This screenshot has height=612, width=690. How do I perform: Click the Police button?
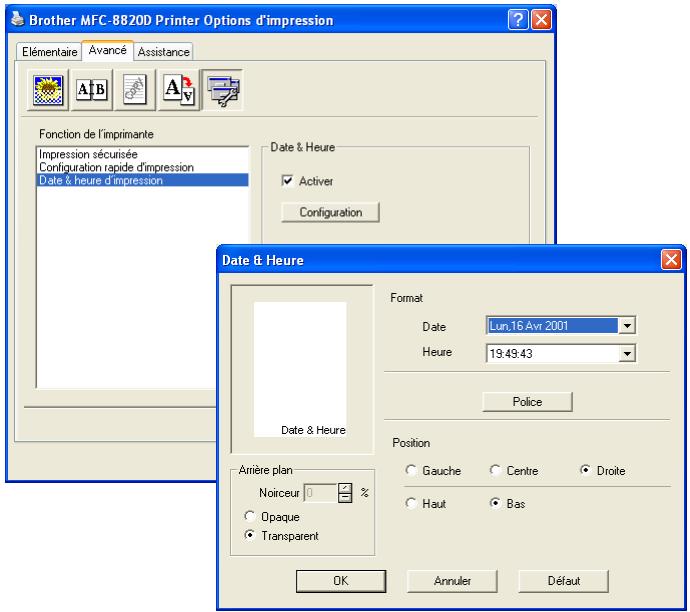coord(527,402)
